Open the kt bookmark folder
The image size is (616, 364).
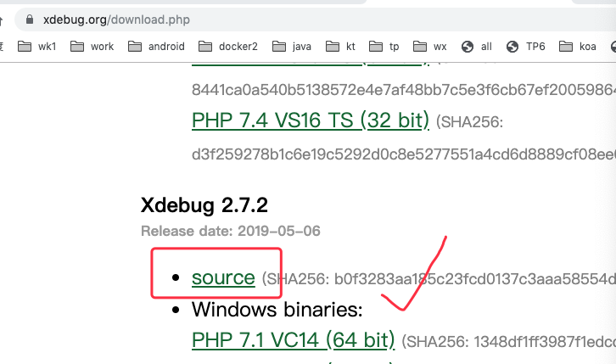tap(340, 47)
